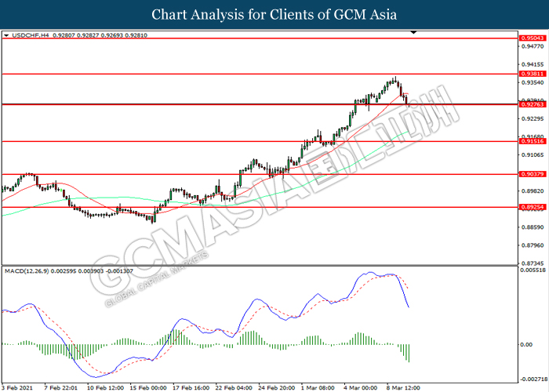Click the 24 Feb 20:00 time label
549x392 pixels.
click(277, 388)
